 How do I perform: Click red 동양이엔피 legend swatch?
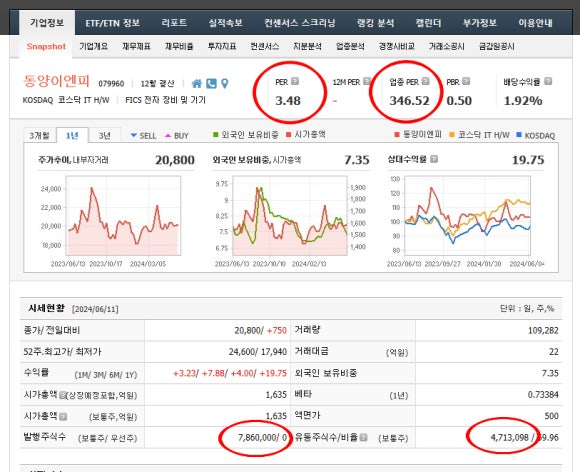click(x=397, y=135)
